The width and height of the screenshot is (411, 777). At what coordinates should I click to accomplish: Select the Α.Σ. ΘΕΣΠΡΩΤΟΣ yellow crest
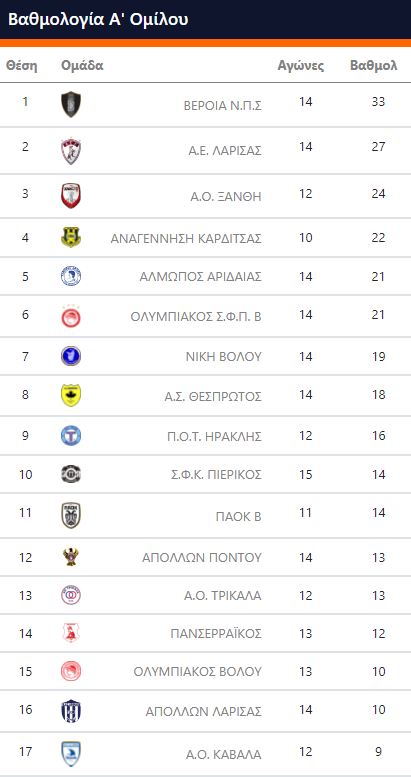point(71,395)
